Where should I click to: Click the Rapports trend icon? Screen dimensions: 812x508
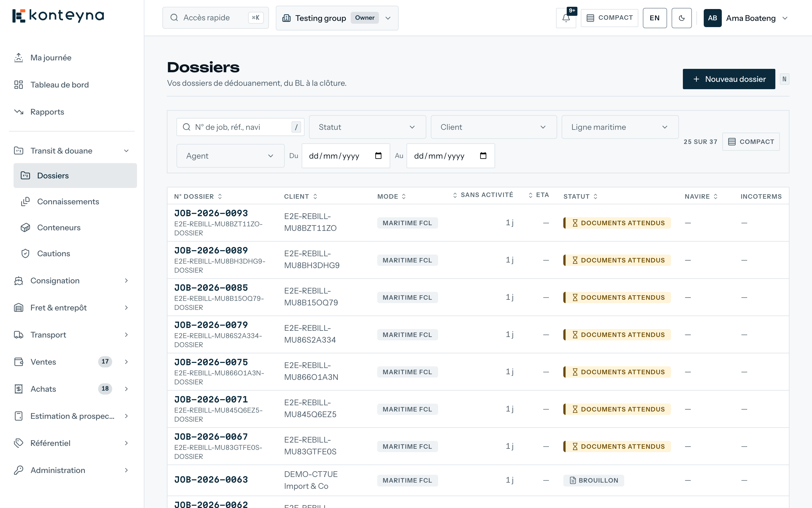(18, 112)
